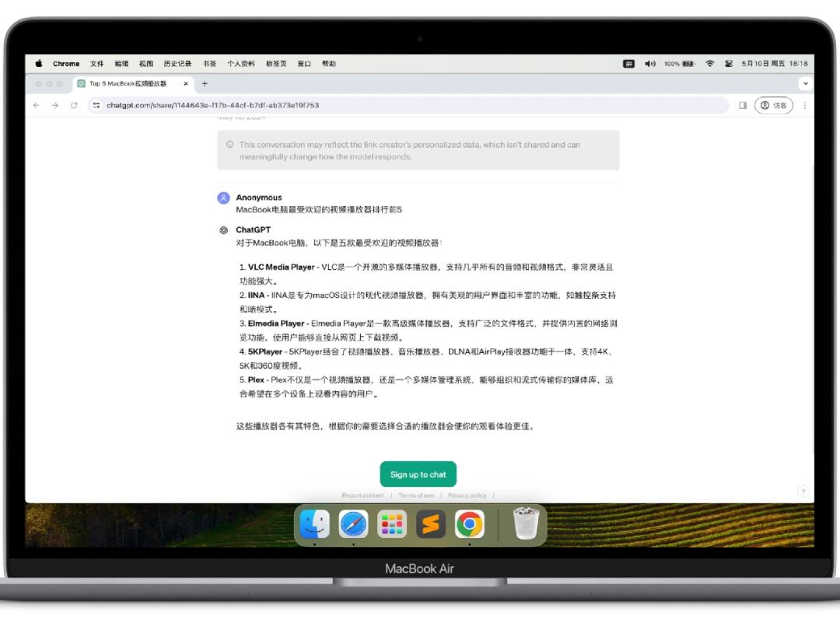Screen dimensions: 840x630
Task: Click the date and time 5月10日 周五
Action: point(775,64)
